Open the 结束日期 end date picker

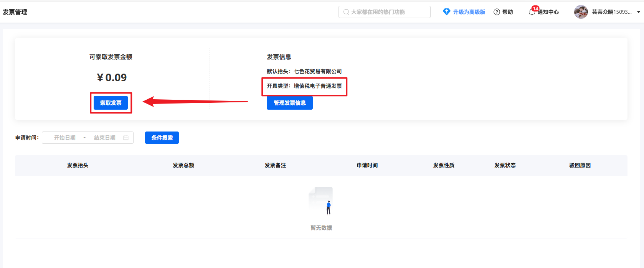tap(104, 138)
